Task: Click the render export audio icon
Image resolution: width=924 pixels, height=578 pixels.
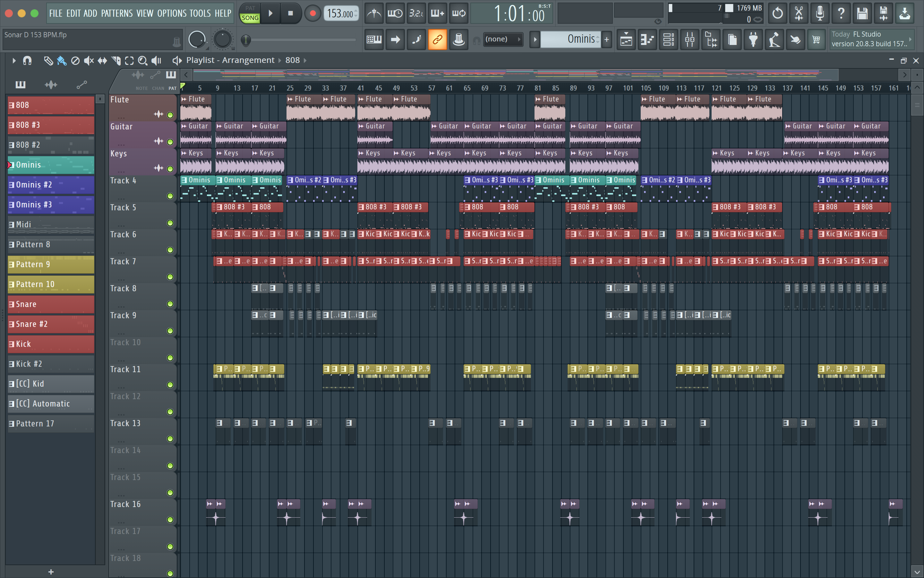Action: (x=884, y=14)
